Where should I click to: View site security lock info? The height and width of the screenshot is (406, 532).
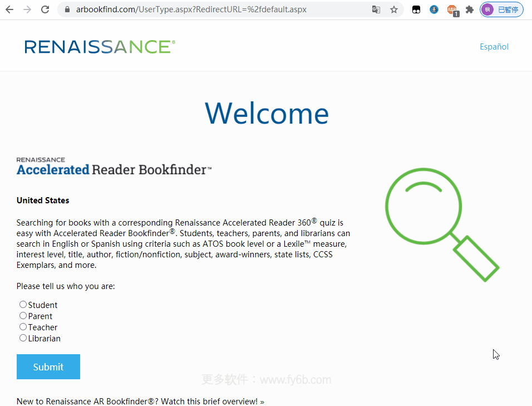click(x=67, y=9)
